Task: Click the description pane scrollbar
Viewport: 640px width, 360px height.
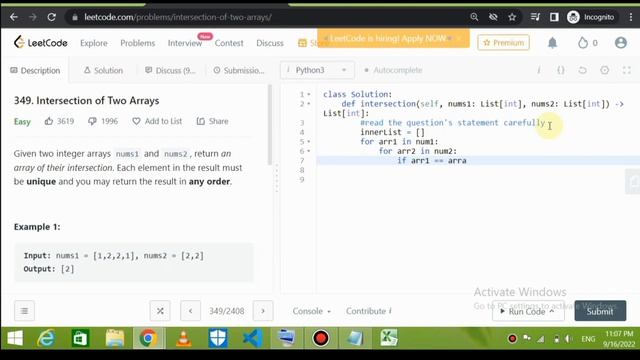Action: click(x=269, y=124)
